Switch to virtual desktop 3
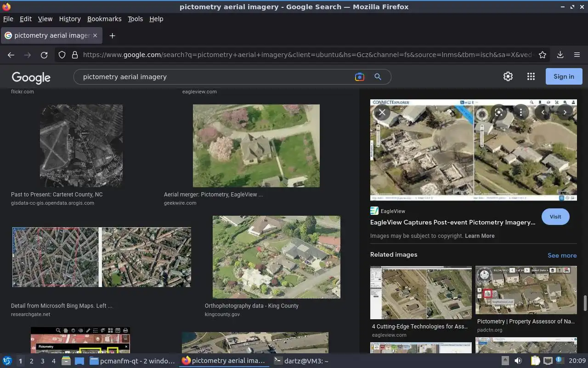588x368 pixels. pos(42,361)
